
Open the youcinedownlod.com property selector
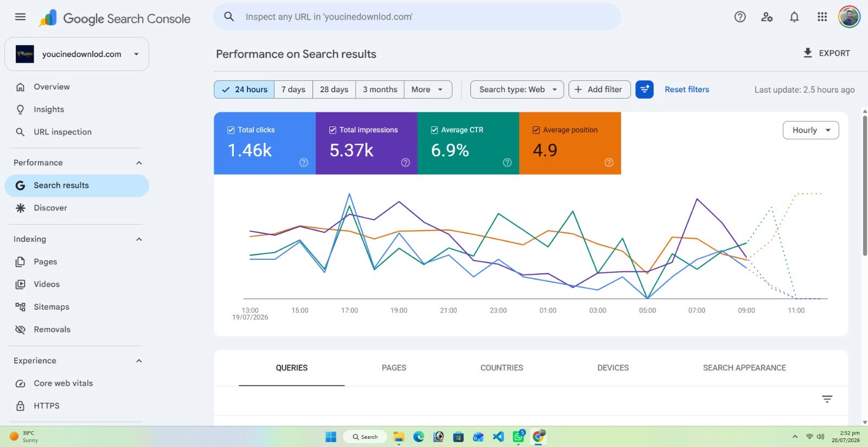coord(76,54)
